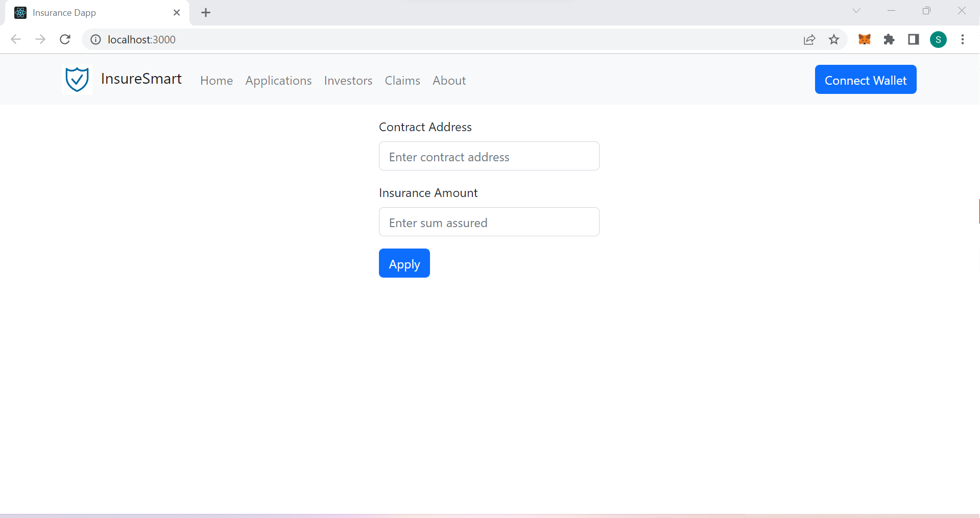Open the Investors nav link
Viewport: 980px width, 518px height.
[x=348, y=81]
